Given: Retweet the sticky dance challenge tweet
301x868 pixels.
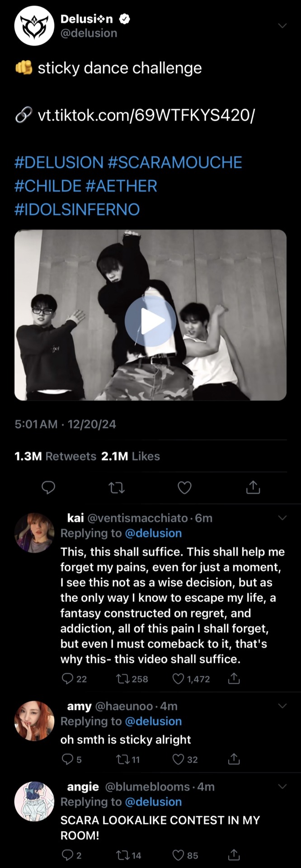Looking at the screenshot, I should (117, 487).
